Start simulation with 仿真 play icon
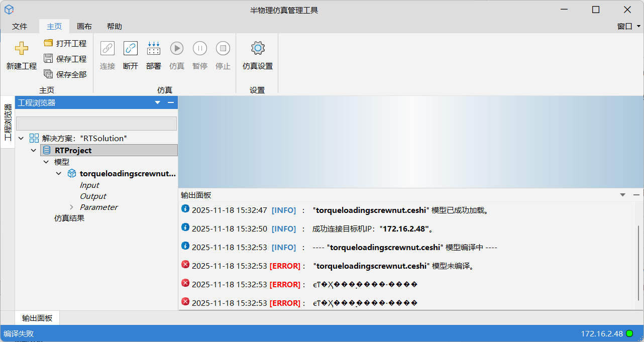Viewport: 644px width, 342px height. click(x=177, y=48)
